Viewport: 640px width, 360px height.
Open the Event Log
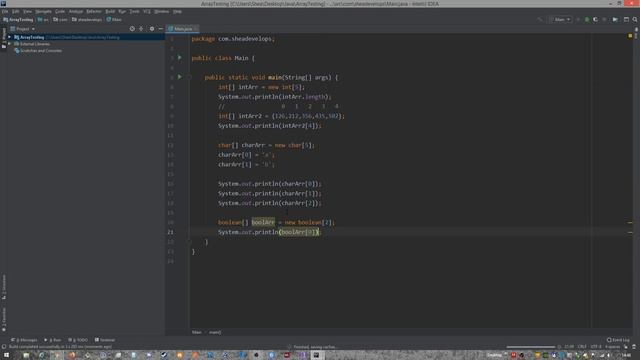point(618,340)
